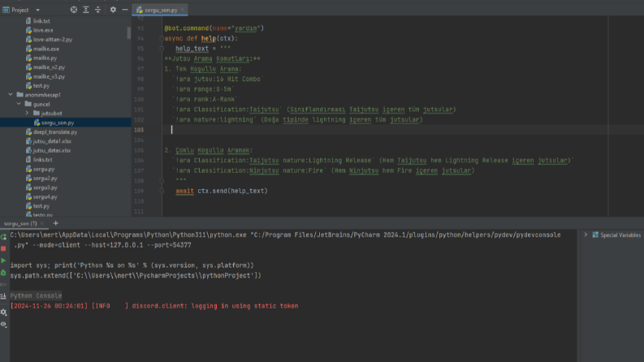The height and width of the screenshot is (362, 644).
Task: Click the greyed-out triple arrow console icon
Action: pyautogui.click(x=4, y=284)
